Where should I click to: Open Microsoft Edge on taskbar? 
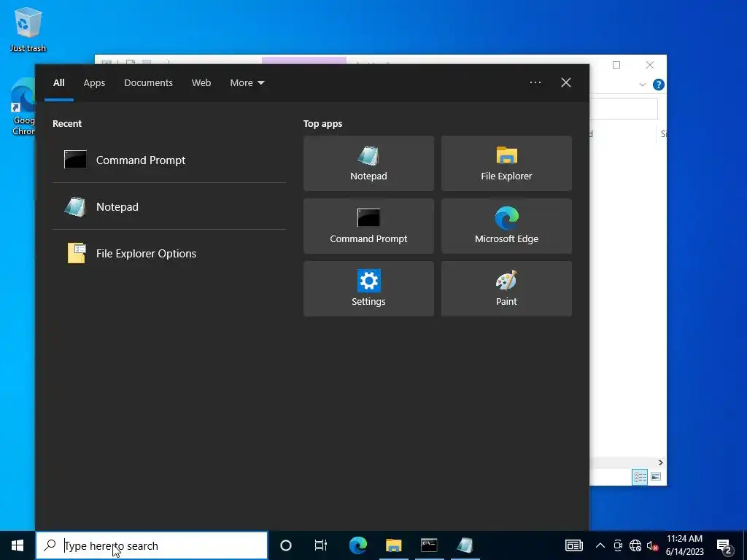(358, 545)
